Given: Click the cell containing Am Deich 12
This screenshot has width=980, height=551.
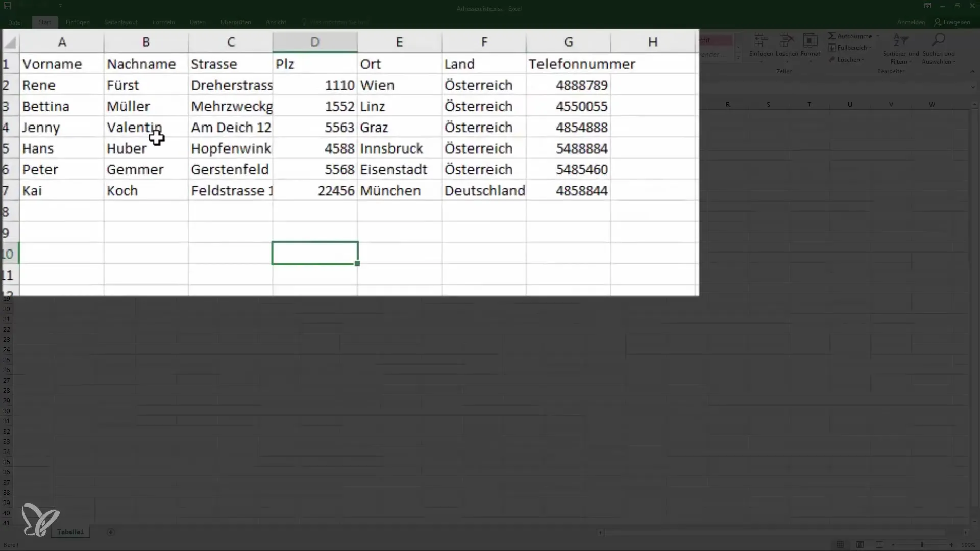Looking at the screenshot, I should click(231, 128).
